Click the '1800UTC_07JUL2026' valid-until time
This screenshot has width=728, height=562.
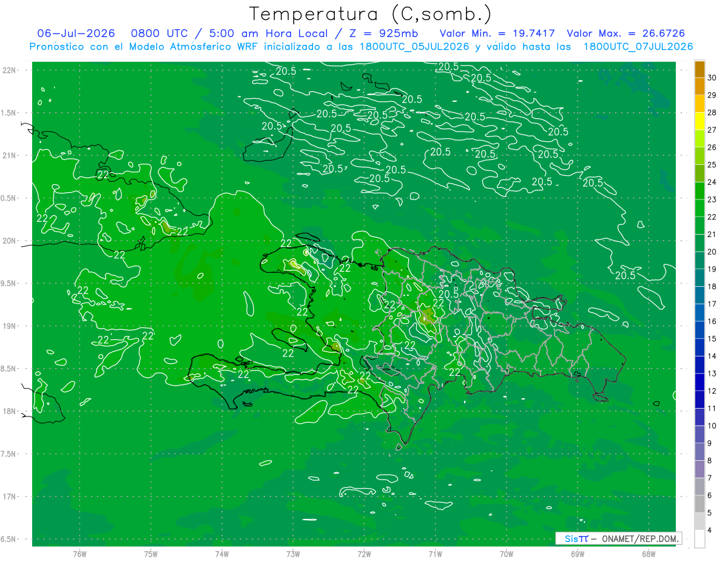(x=638, y=47)
